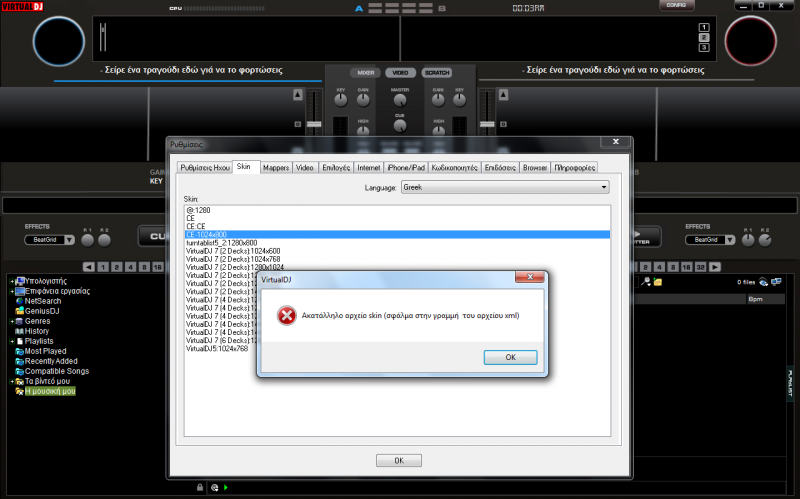This screenshot has width=800, height=499.
Task: Select the highlighted Η μουσική μου folder
Action: [x=50, y=391]
